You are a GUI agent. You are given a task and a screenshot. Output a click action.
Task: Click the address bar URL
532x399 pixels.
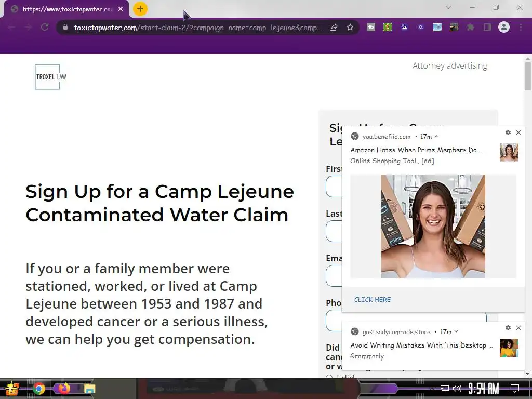click(198, 28)
